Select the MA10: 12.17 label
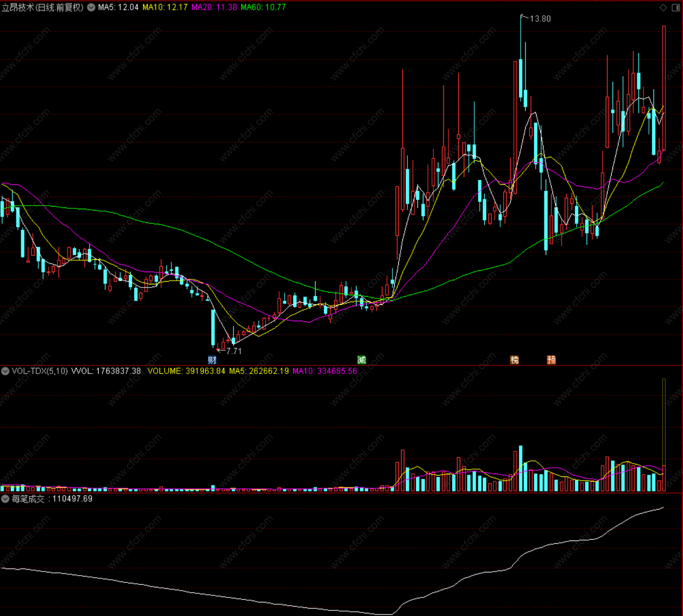 (x=165, y=7)
